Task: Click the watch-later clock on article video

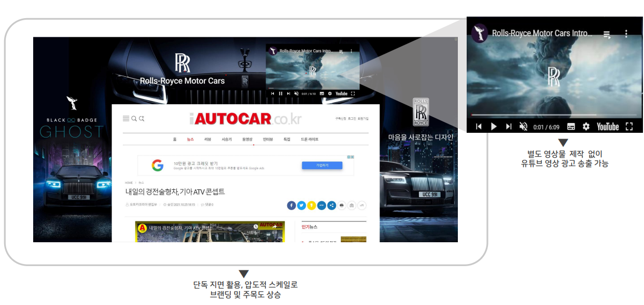Action: point(256,227)
